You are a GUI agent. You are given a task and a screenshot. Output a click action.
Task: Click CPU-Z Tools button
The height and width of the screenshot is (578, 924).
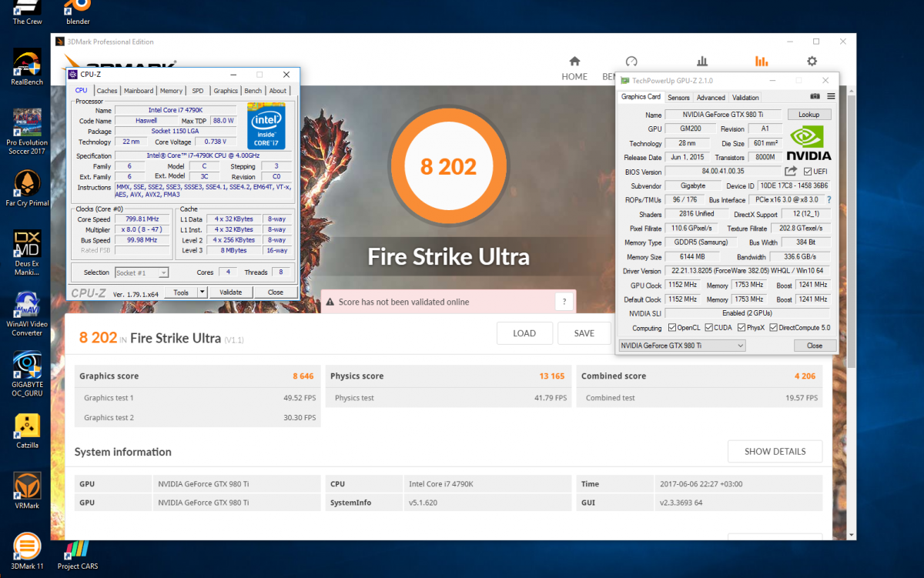pyautogui.click(x=181, y=292)
